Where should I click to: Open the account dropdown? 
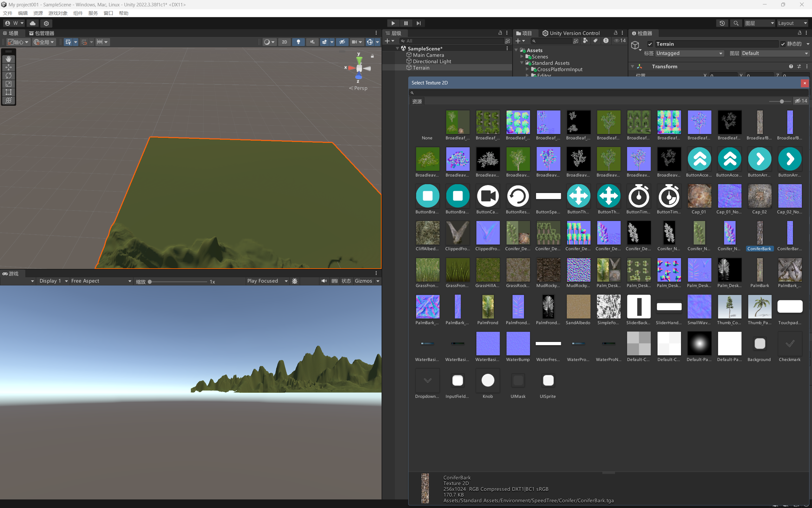pyautogui.click(x=14, y=23)
